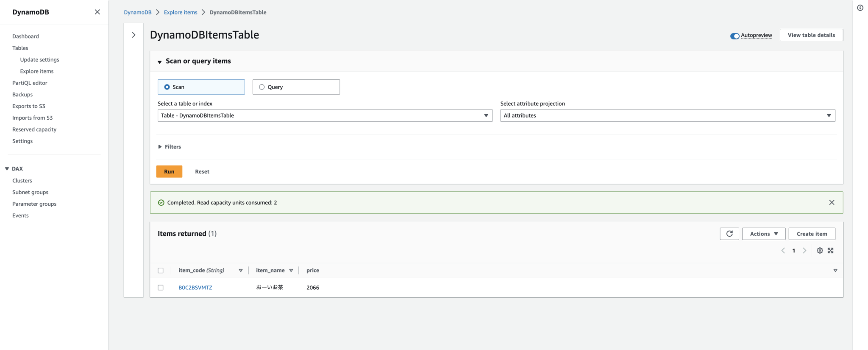Viewport: 868px width, 350px height.
Task: Open the B0C2BSVMTZ item link
Action: point(195,288)
